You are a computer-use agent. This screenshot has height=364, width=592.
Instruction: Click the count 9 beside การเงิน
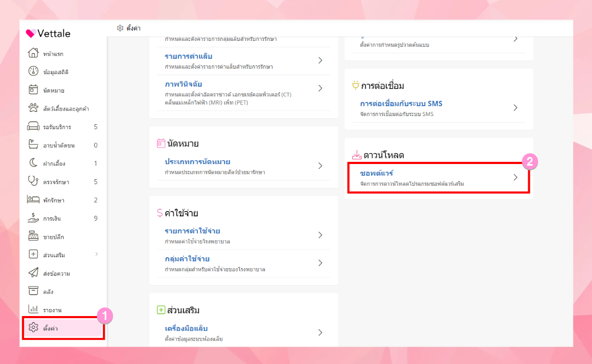(95, 219)
